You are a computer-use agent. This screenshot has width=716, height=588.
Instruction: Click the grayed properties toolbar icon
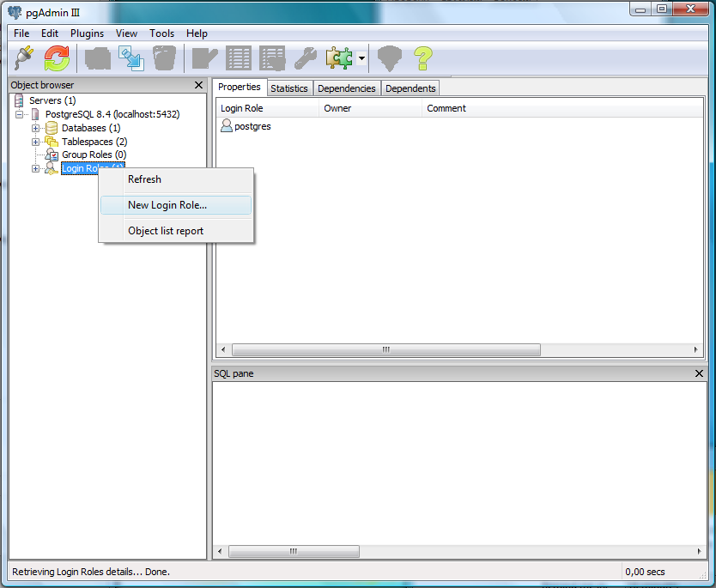coord(98,58)
